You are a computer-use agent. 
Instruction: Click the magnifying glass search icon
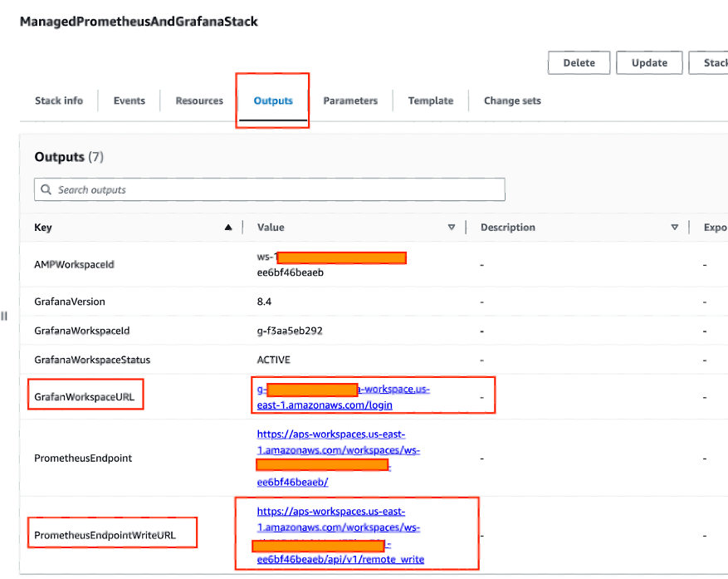[x=46, y=189]
